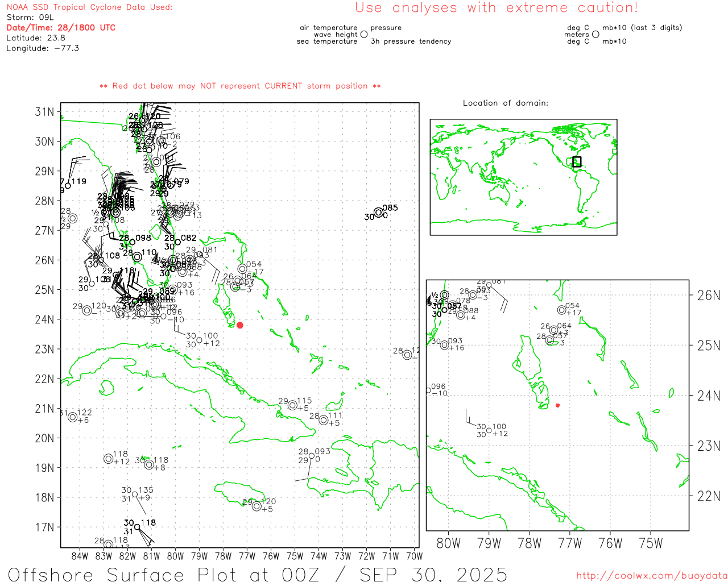Select the station circle labeled 115 +5
The image size is (728, 582).
[x=292, y=405]
